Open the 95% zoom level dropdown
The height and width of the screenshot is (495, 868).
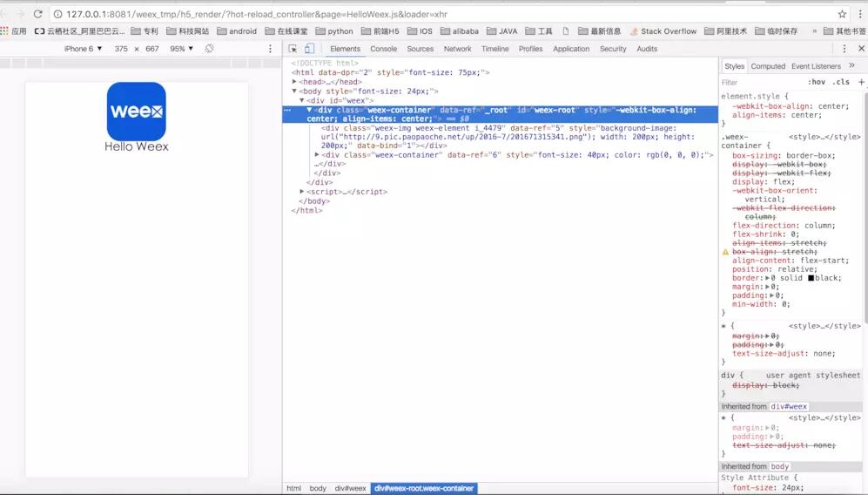(x=182, y=49)
